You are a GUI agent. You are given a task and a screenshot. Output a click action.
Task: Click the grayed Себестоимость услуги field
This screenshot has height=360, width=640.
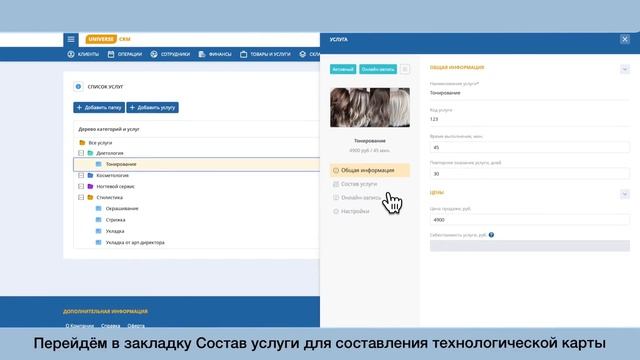[529, 246]
